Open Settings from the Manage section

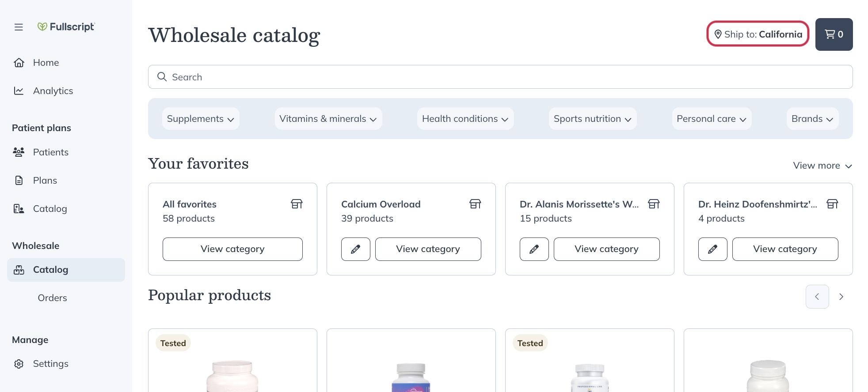point(50,363)
